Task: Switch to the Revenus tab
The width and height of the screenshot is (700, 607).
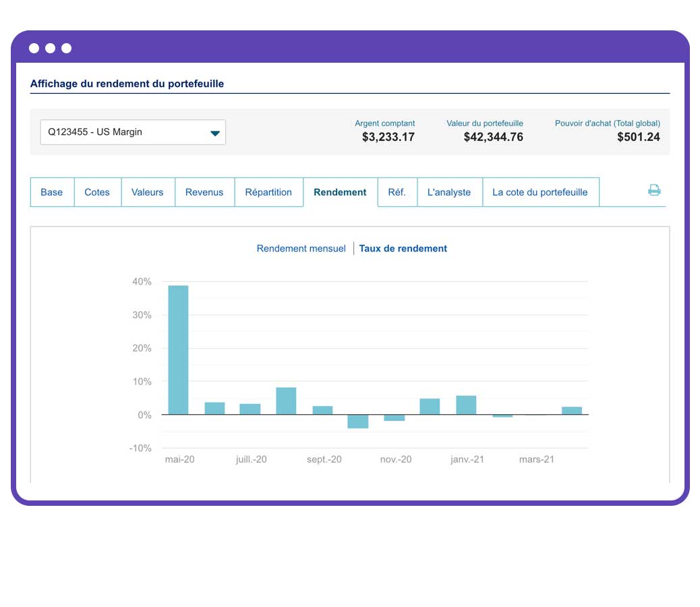Action: (x=204, y=192)
